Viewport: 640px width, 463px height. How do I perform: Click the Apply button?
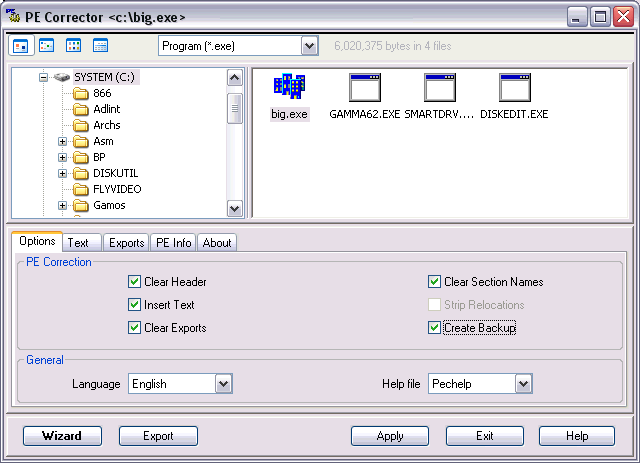[x=390, y=436]
